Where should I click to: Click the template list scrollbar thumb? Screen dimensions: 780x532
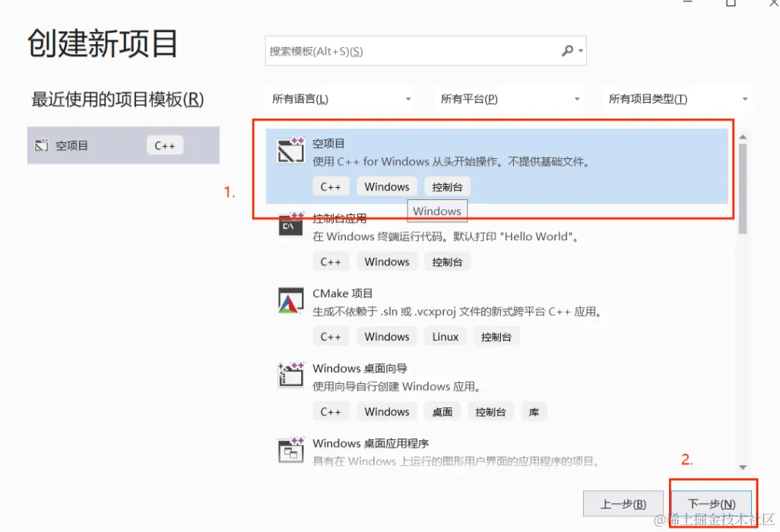coord(743,189)
